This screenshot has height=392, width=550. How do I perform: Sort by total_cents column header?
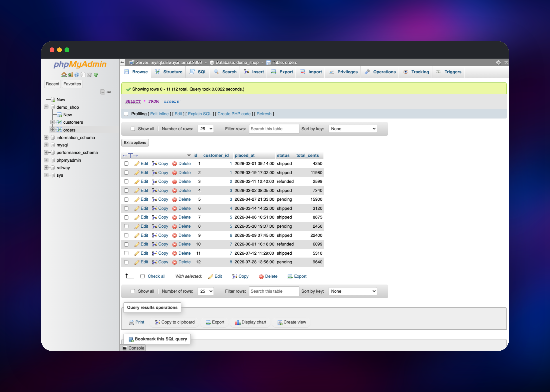click(x=307, y=155)
